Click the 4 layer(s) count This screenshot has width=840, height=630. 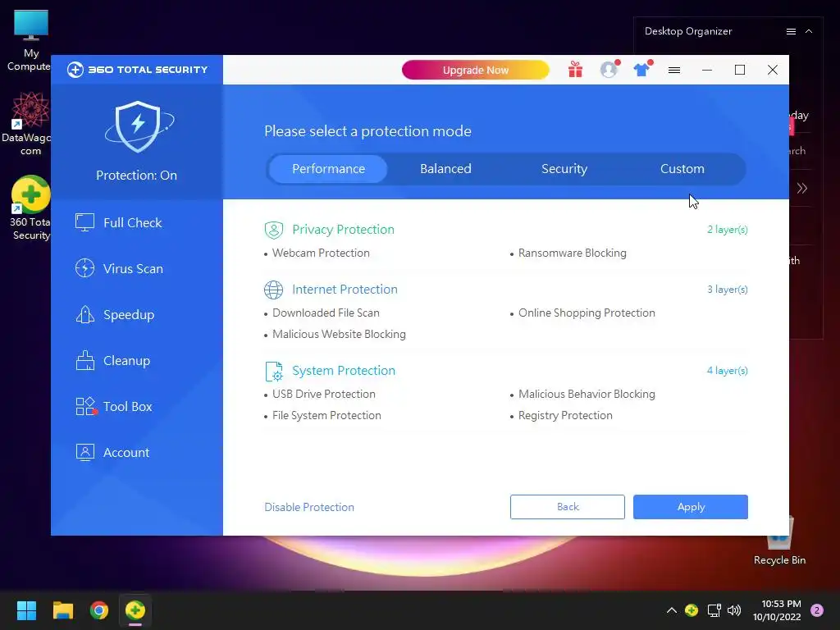pos(727,371)
